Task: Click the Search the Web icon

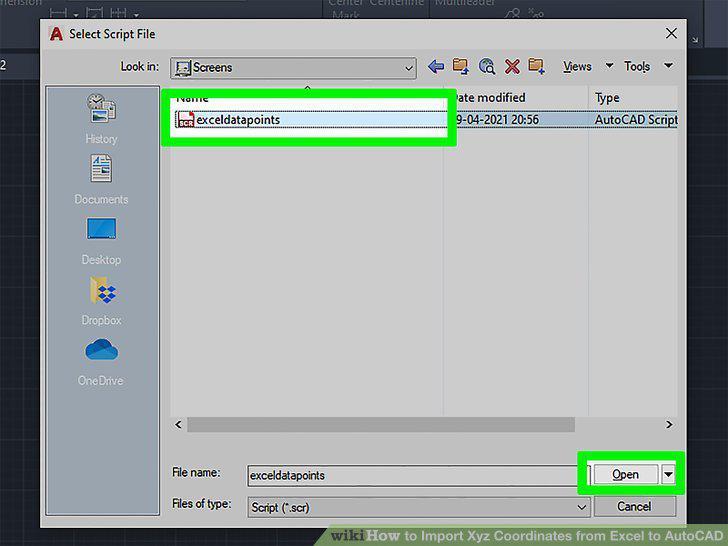Action: point(487,66)
